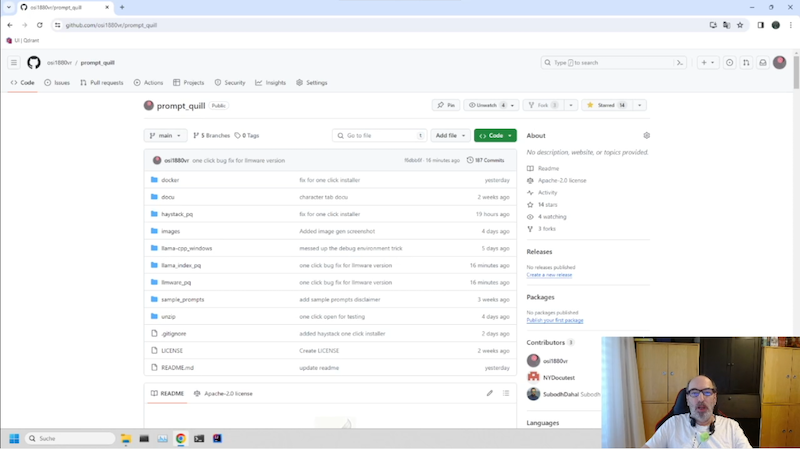The height and width of the screenshot is (449, 800).
Task: Click the GitHub search box
Action: coord(614,63)
